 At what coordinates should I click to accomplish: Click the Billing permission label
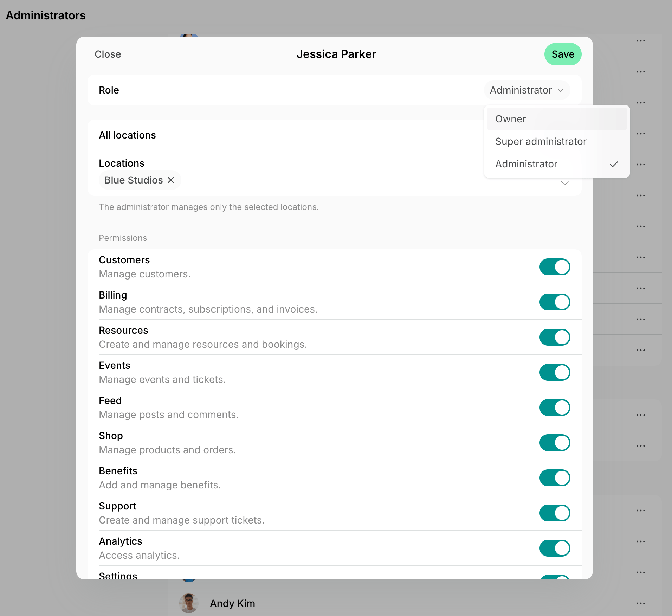coord(113,295)
